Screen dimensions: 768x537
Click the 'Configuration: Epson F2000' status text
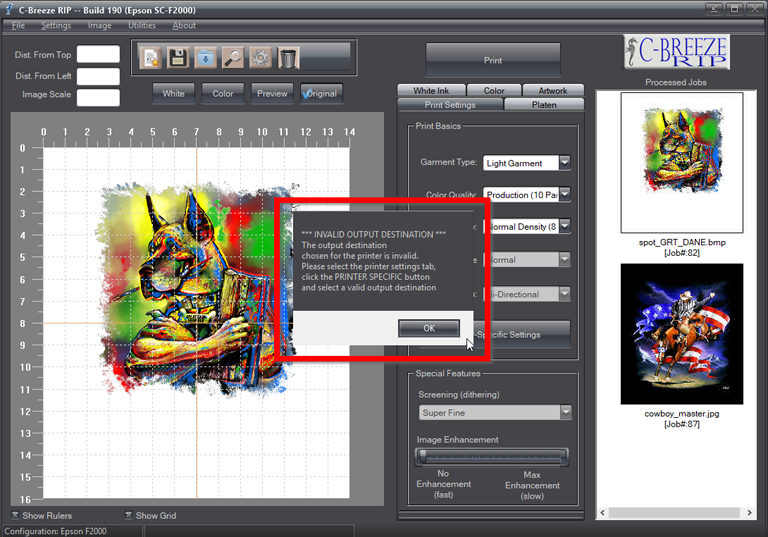click(x=55, y=531)
